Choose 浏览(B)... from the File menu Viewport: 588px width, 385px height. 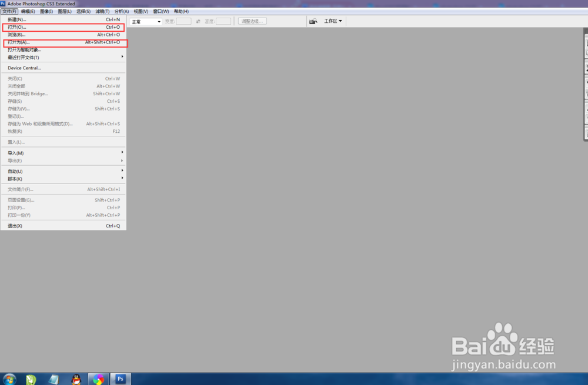(64, 35)
